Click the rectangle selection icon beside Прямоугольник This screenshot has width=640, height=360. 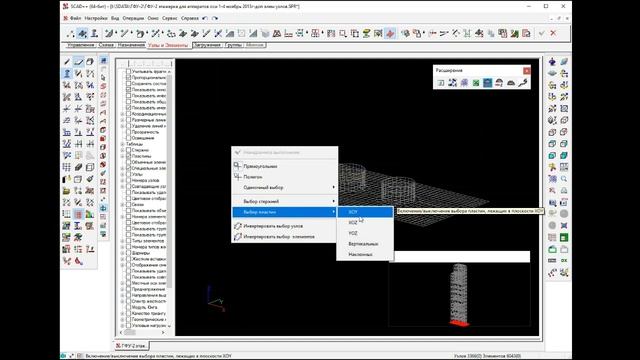pos(238,166)
